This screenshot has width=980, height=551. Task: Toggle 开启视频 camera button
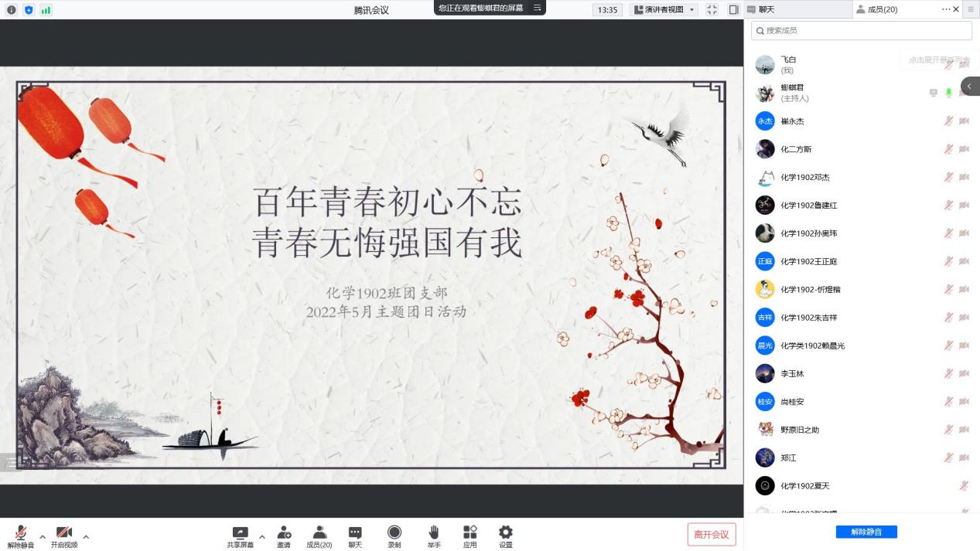click(x=64, y=533)
